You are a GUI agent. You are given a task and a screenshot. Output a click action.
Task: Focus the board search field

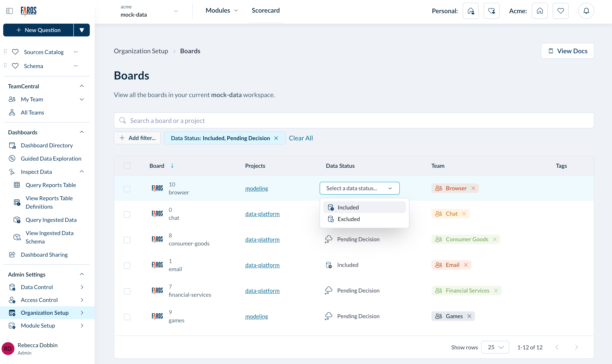click(354, 121)
